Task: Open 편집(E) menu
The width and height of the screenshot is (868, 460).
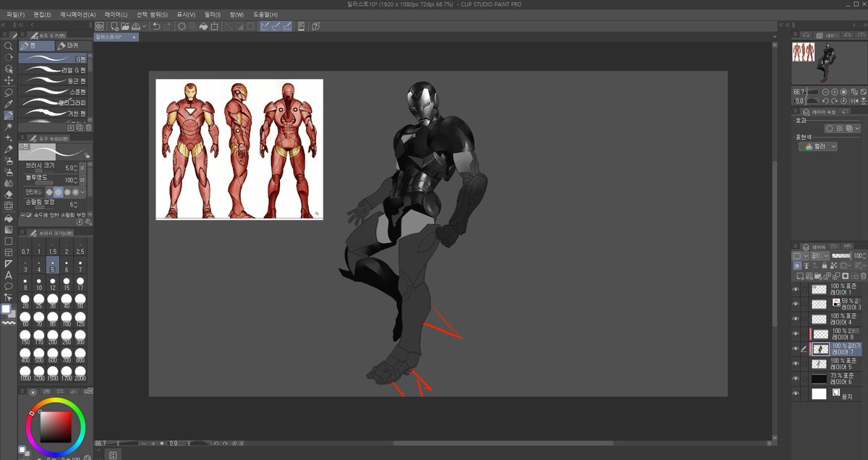Action: pyautogui.click(x=43, y=14)
